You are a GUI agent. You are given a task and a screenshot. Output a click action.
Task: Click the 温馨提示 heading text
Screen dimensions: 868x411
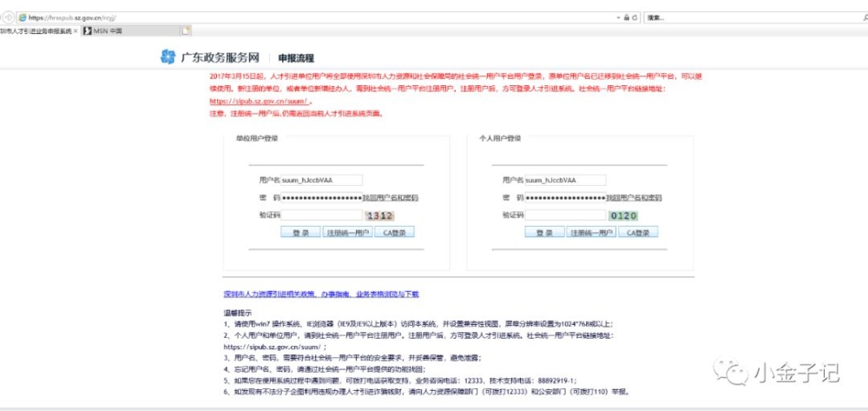[238, 313]
